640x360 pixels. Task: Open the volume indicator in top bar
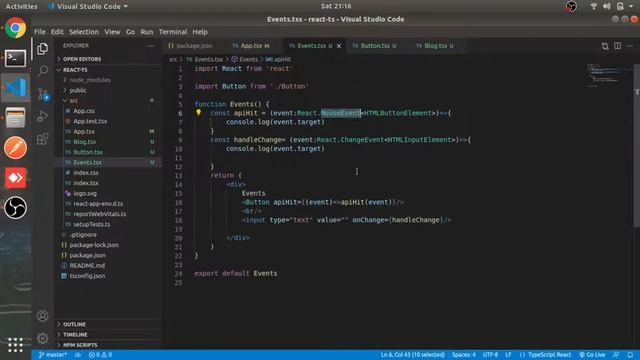click(x=607, y=6)
